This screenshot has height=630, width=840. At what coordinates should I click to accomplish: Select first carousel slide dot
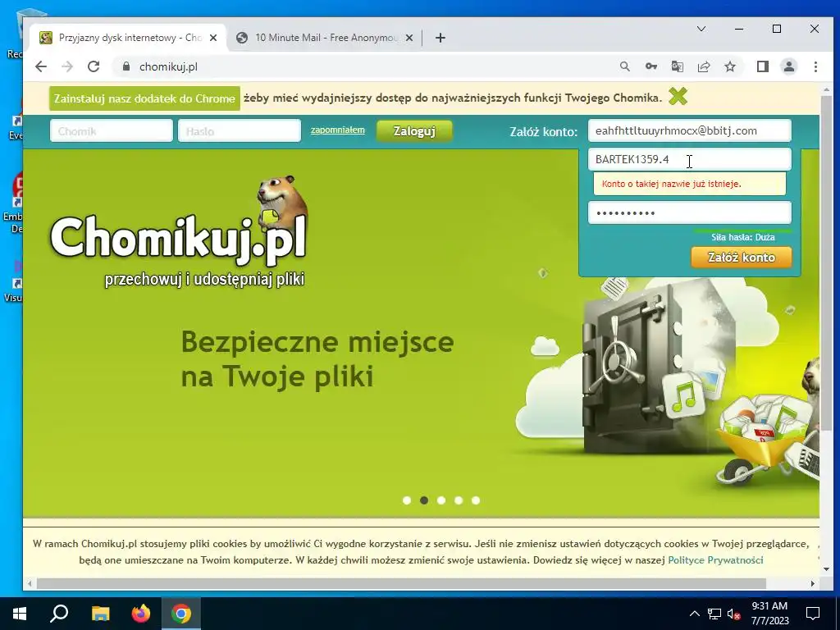coord(407,500)
